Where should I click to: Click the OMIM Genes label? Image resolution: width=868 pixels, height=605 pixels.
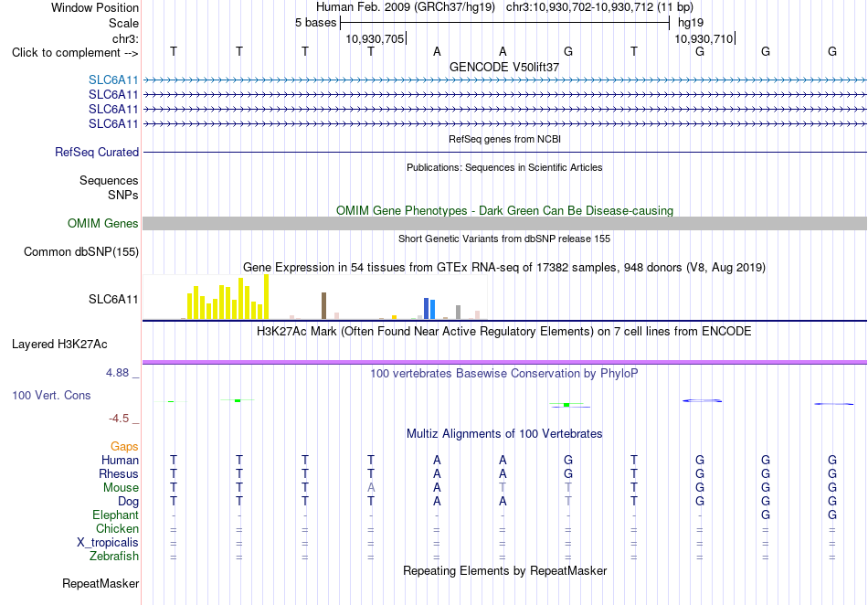(x=103, y=223)
